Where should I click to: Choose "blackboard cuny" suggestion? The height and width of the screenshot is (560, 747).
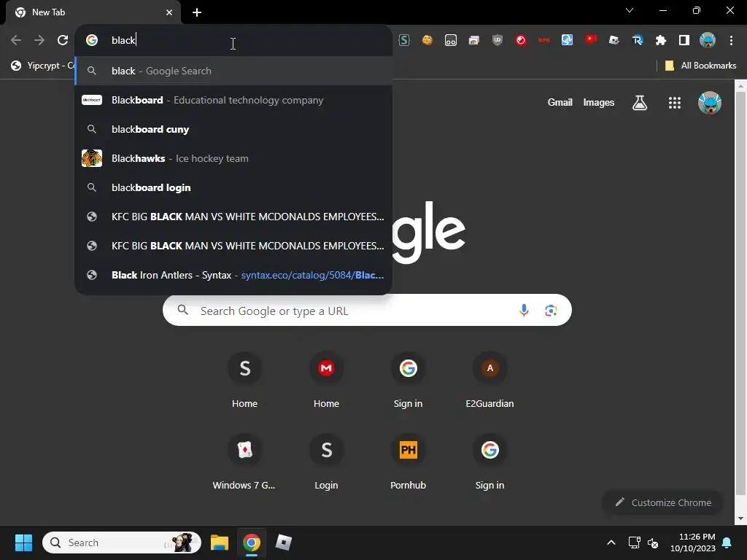tap(233, 129)
